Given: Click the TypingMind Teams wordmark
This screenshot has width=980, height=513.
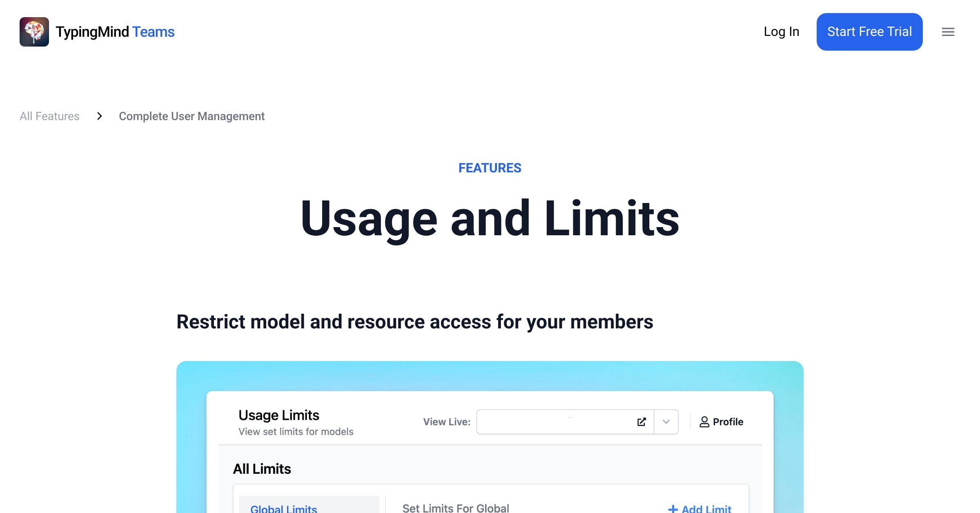Looking at the screenshot, I should pyautogui.click(x=115, y=31).
